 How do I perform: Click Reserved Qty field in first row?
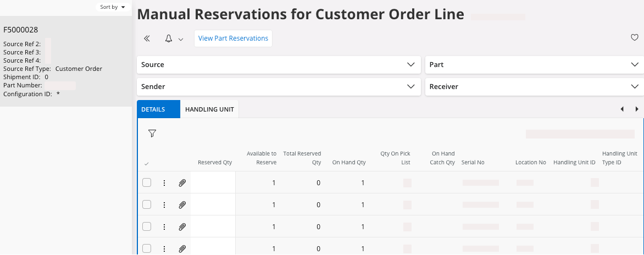point(213,182)
